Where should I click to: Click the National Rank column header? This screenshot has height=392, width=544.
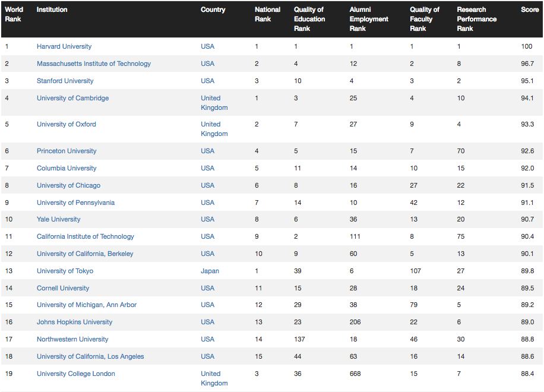[x=267, y=14]
